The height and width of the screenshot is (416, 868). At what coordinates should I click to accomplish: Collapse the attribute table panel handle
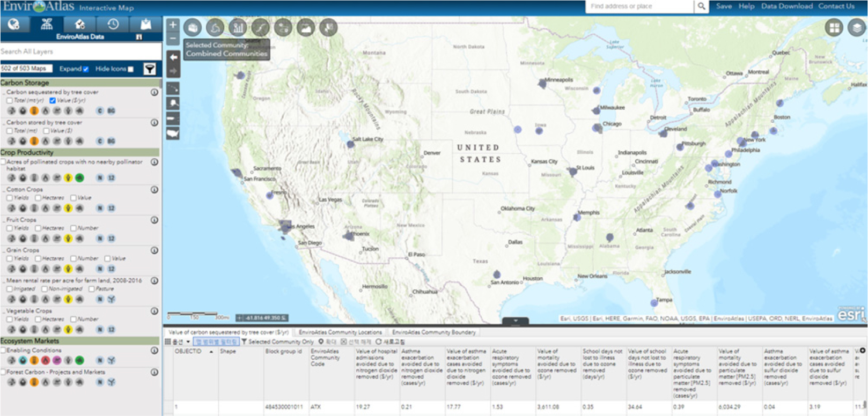point(515,321)
